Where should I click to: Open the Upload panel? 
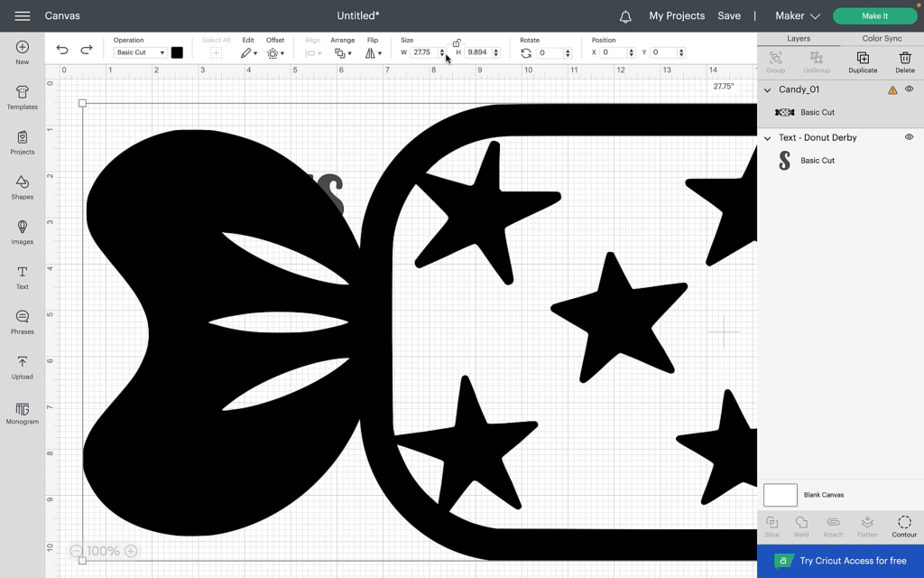(23, 367)
